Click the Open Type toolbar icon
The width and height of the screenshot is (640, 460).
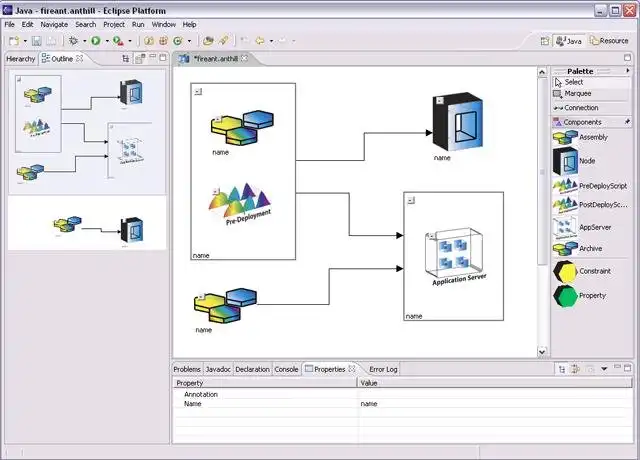[x=208, y=41]
